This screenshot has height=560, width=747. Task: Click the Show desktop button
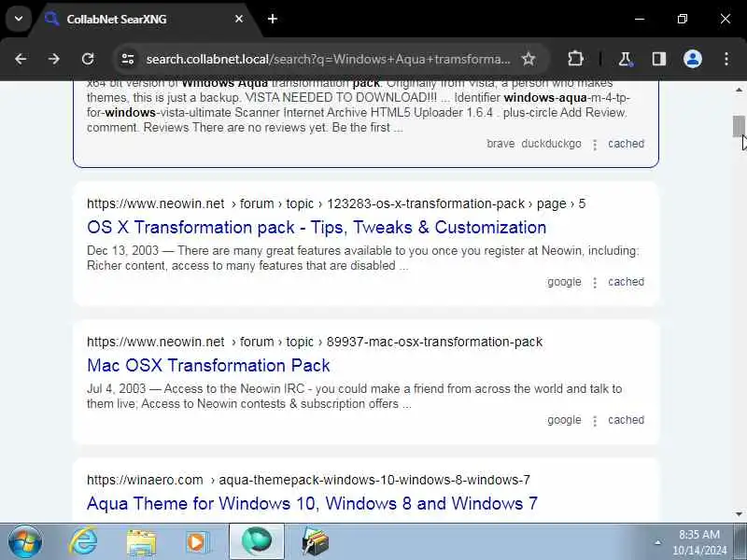[x=740, y=542]
